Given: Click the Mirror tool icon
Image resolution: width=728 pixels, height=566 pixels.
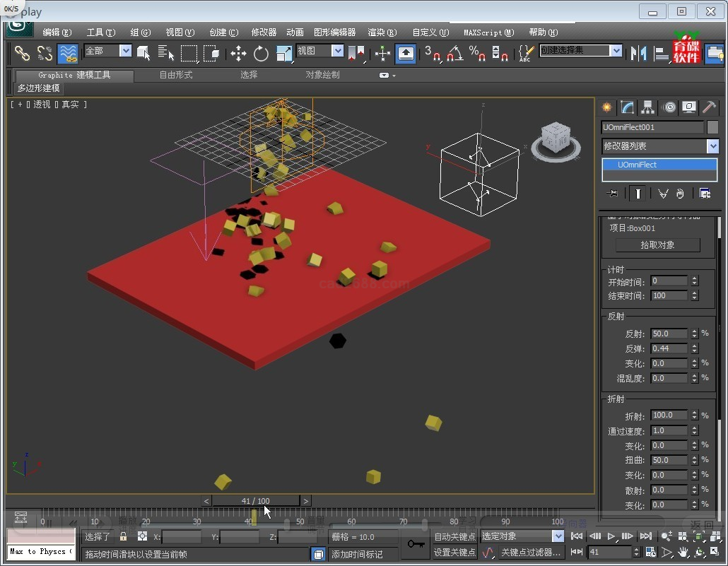Looking at the screenshot, I should click(x=639, y=53).
